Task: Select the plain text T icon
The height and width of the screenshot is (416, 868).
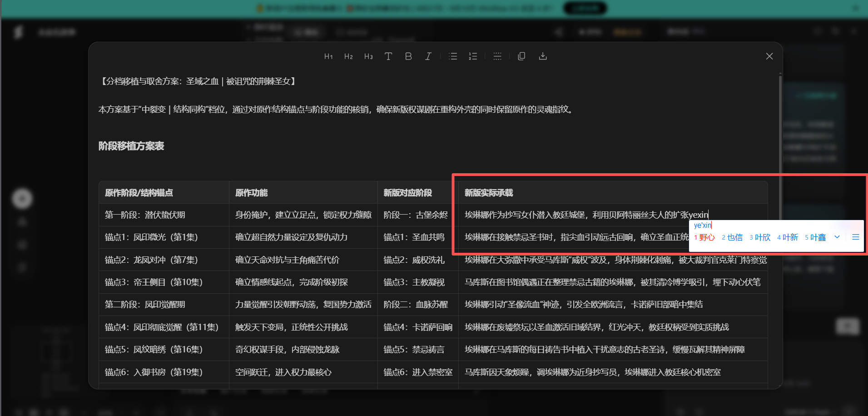Action: pos(388,56)
